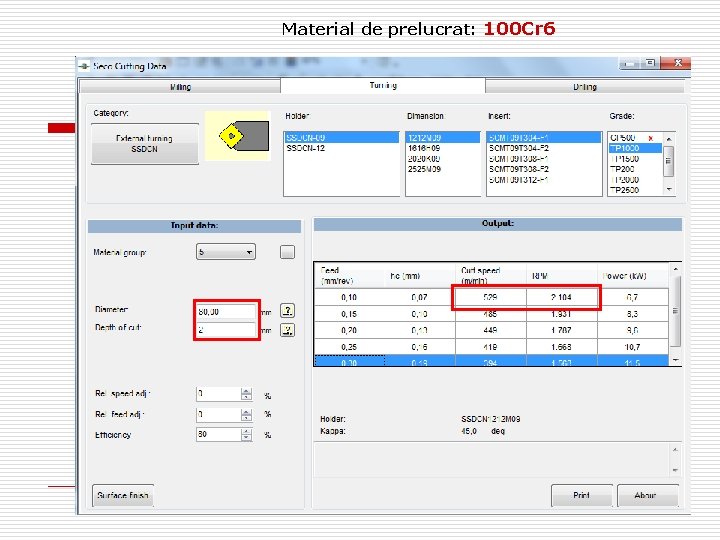Click the help icon next to Diameter
This screenshot has width=720, height=540.
pyautogui.click(x=287, y=311)
